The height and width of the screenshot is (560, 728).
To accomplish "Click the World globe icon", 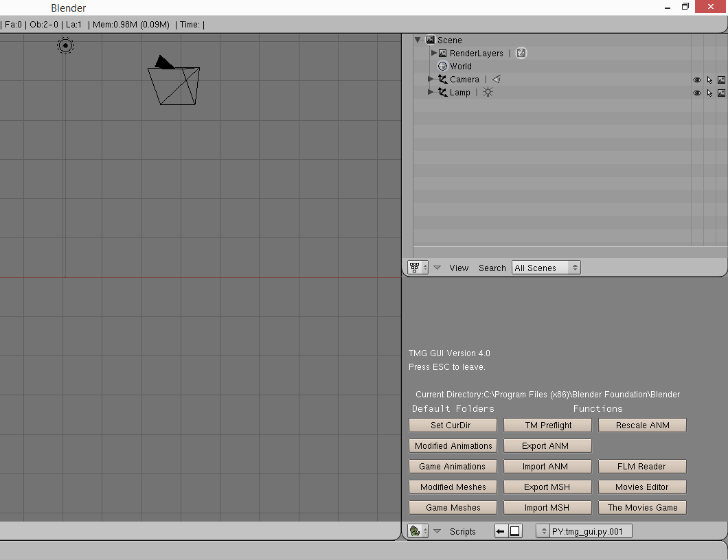I will coord(442,66).
